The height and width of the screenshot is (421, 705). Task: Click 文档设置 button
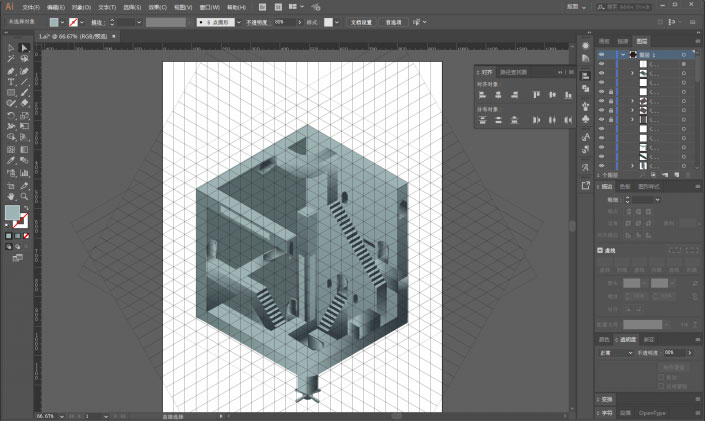[x=361, y=22]
